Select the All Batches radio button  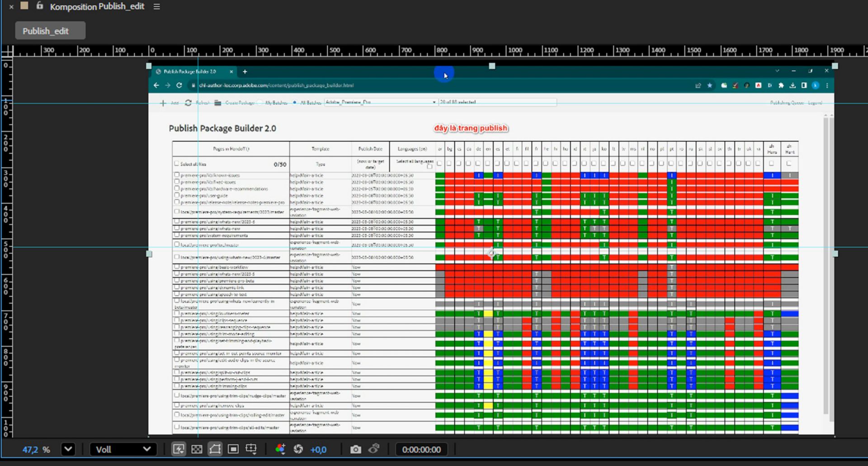pos(295,103)
